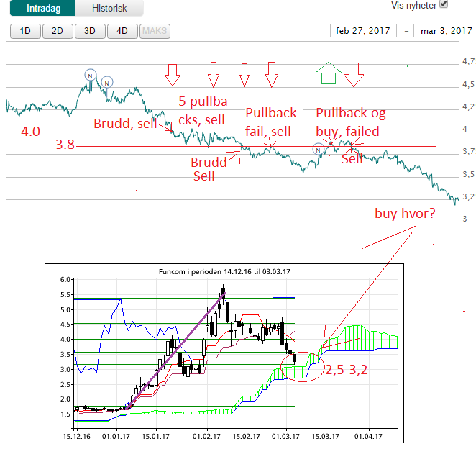Open the start date 'feb 27, 2017' picker
The width and height of the screenshot is (476, 449).
tap(362, 31)
